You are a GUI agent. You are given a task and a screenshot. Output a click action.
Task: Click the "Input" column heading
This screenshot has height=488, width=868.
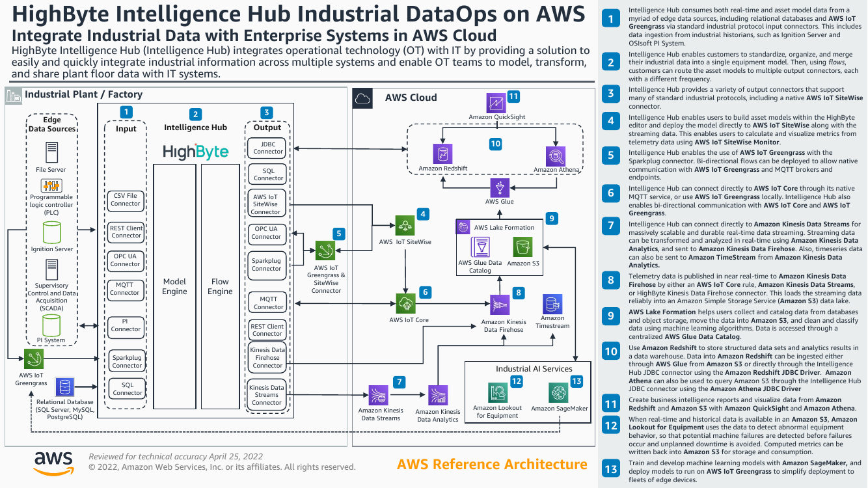pos(126,129)
